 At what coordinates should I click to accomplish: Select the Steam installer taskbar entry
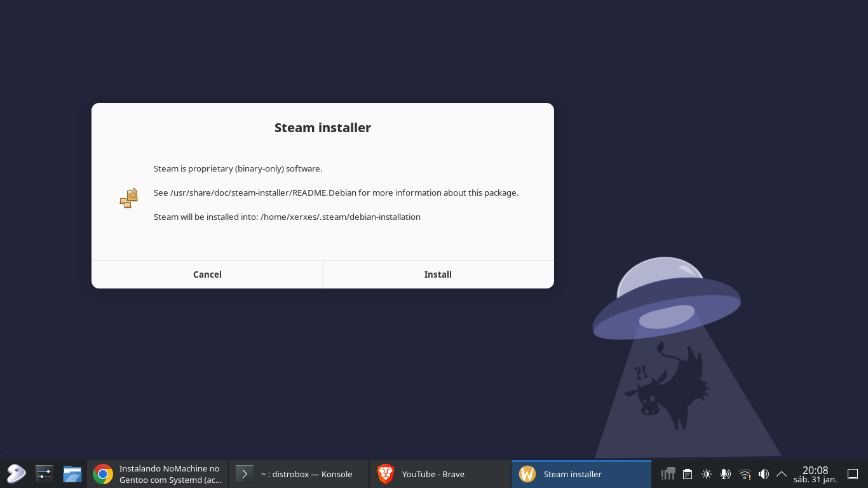(x=581, y=474)
